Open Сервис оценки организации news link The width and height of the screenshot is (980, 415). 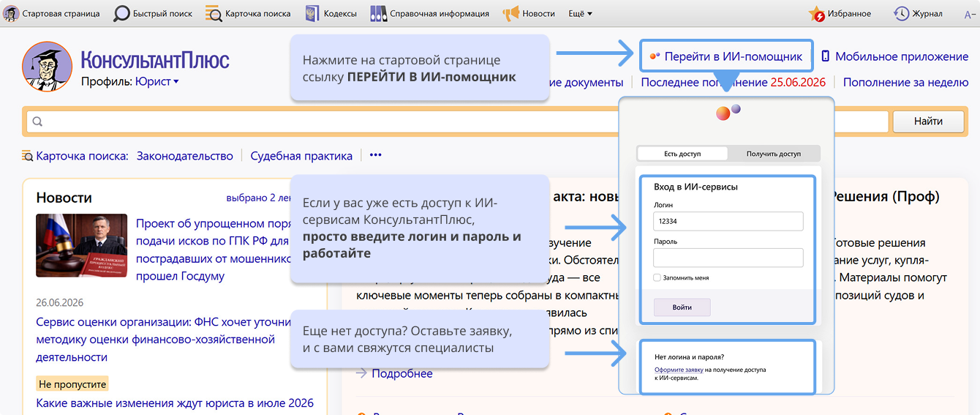(164, 339)
